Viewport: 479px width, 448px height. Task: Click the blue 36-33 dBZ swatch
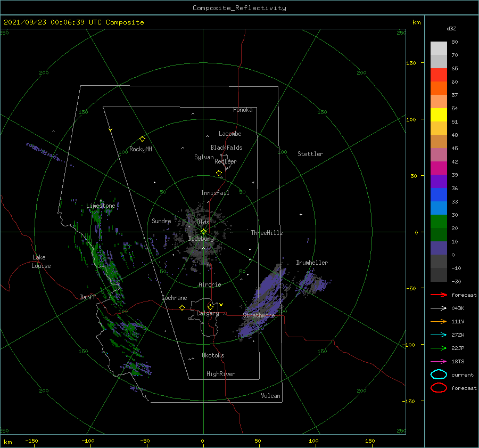[439, 195]
